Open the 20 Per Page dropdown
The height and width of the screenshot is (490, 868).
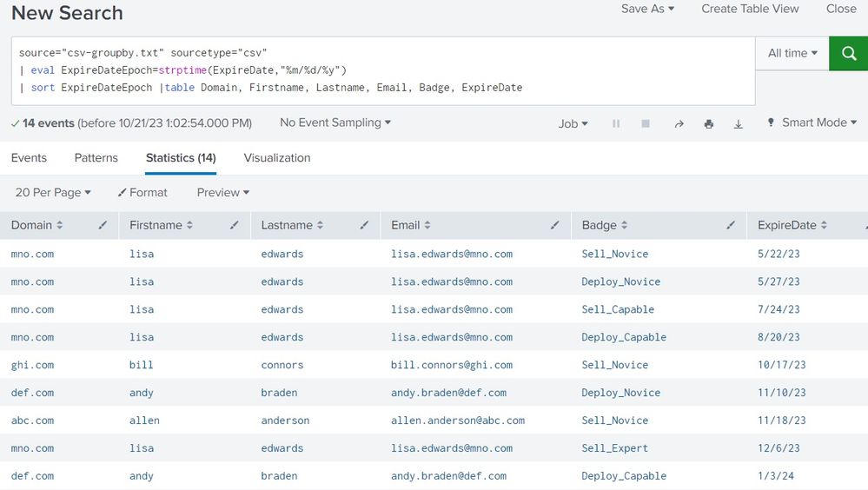click(x=53, y=192)
